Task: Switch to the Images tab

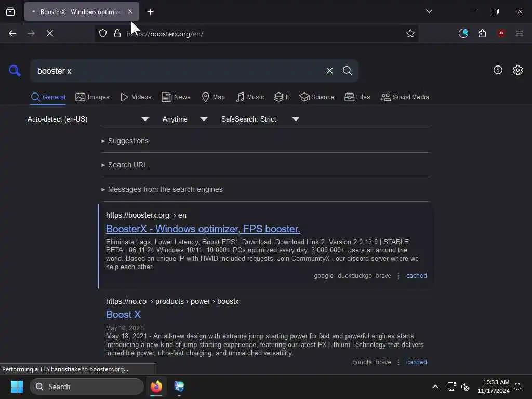Action: (x=92, y=97)
